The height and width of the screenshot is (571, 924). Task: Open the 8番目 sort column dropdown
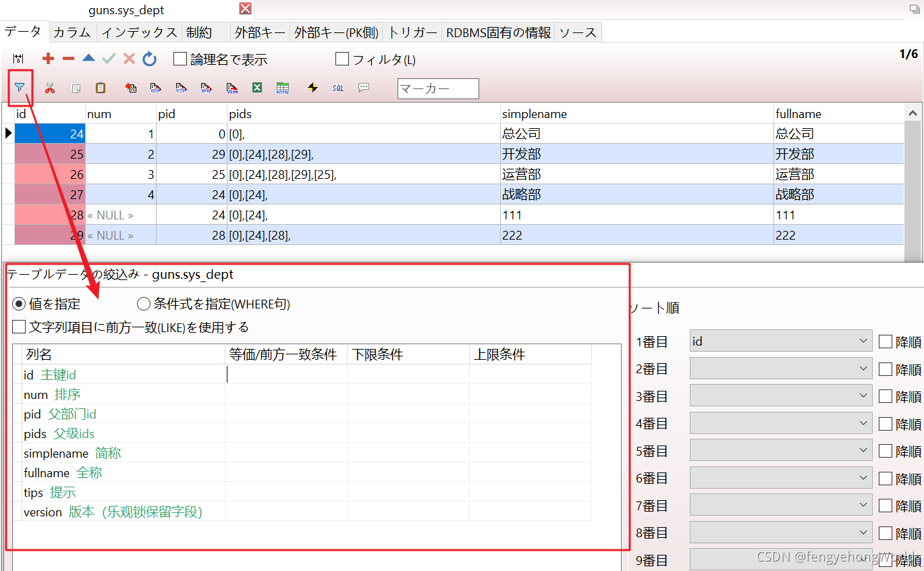click(781, 533)
